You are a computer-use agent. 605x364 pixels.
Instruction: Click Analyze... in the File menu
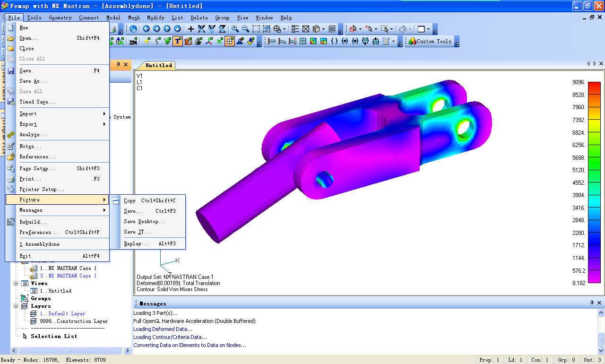pyautogui.click(x=58, y=134)
